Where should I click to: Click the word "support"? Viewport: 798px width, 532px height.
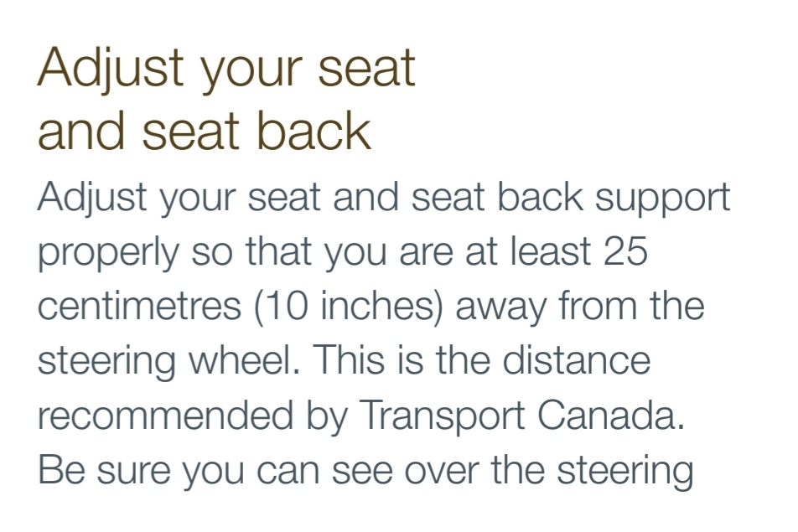(x=662, y=199)
